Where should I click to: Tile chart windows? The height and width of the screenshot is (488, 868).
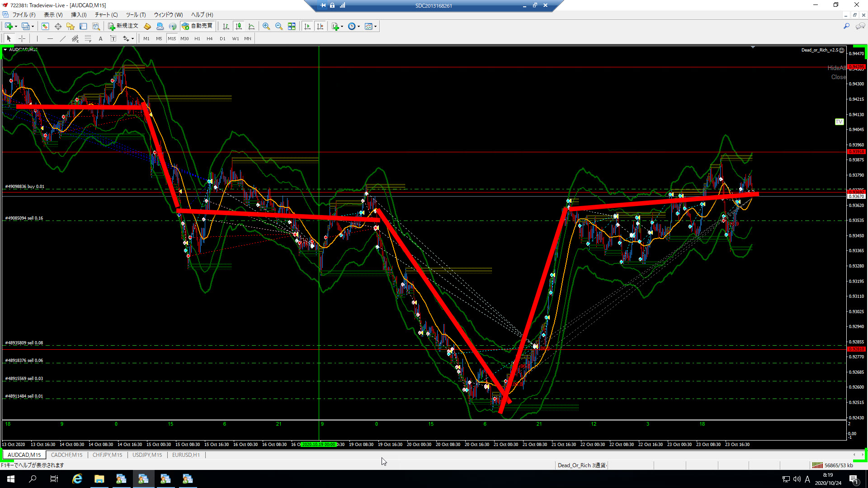(x=292, y=26)
